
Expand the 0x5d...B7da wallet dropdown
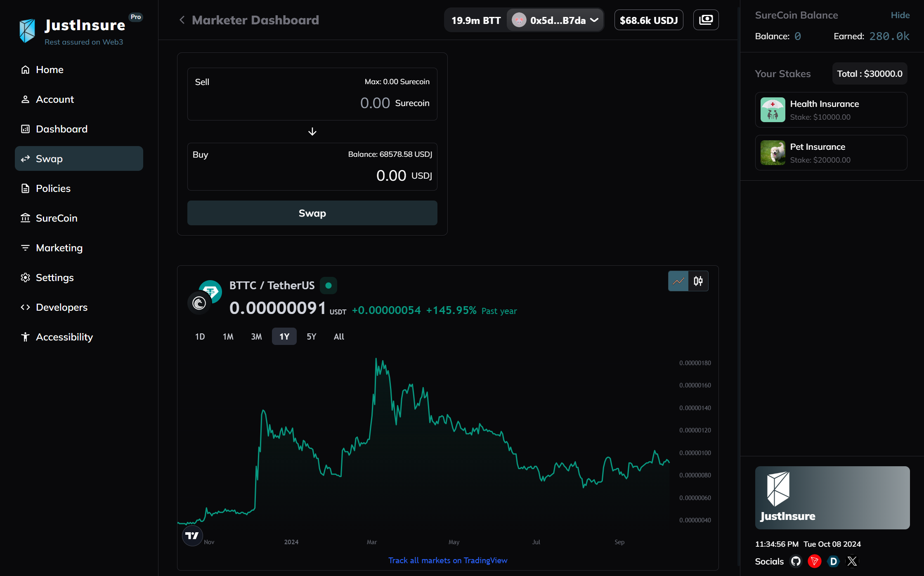coord(555,20)
